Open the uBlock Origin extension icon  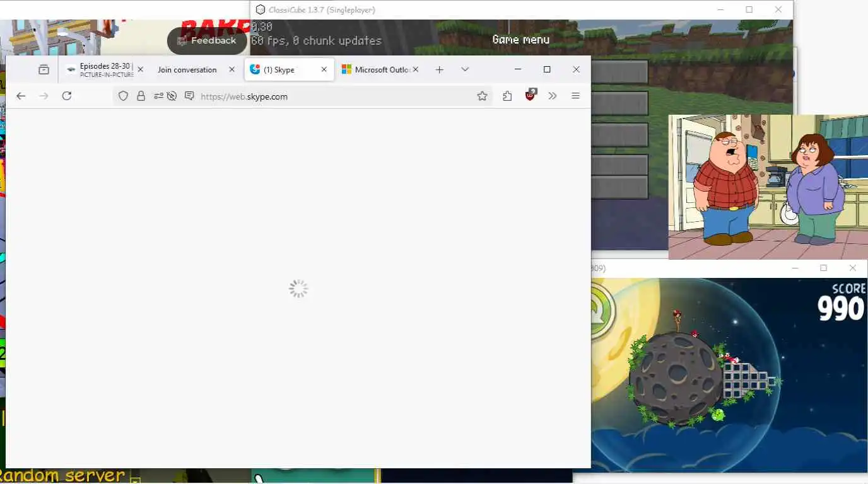click(531, 95)
